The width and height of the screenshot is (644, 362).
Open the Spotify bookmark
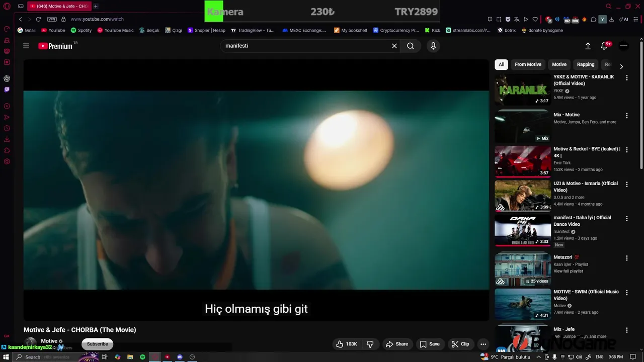pyautogui.click(x=81, y=30)
